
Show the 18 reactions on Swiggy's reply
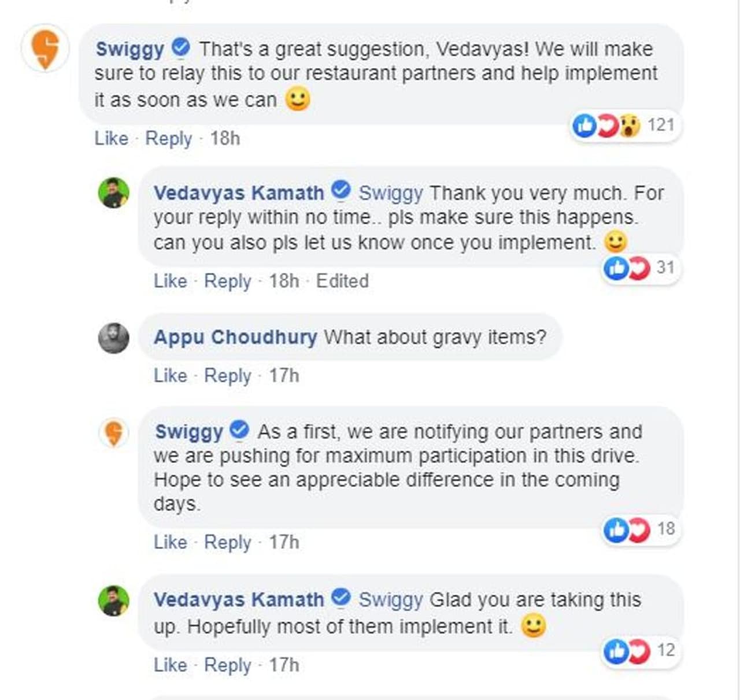pos(639,529)
